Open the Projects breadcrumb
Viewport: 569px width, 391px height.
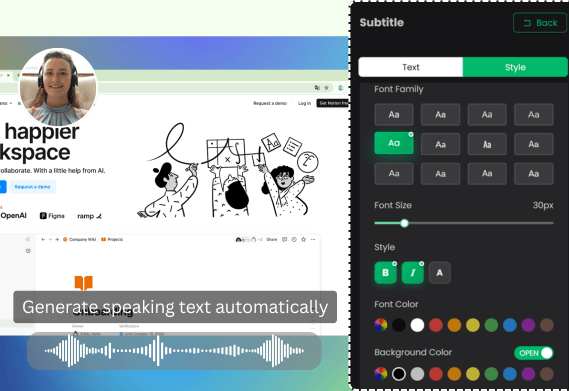point(112,240)
